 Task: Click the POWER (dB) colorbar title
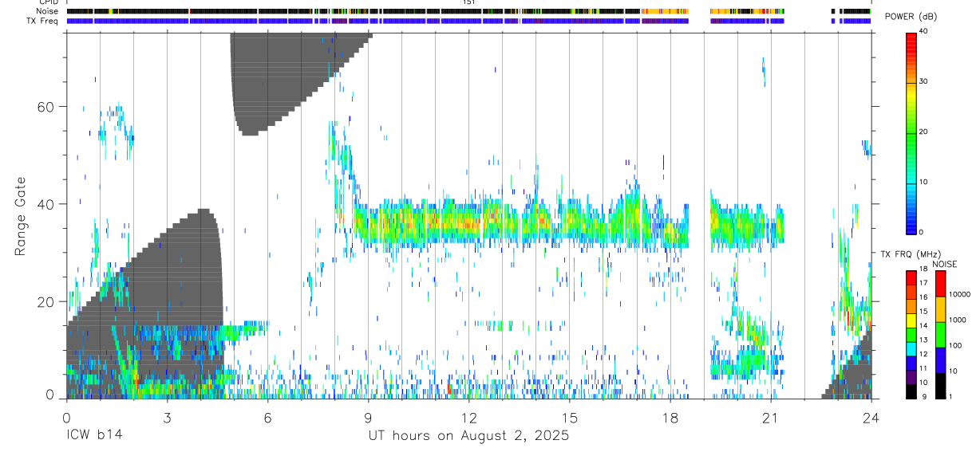[x=911, y=17]
